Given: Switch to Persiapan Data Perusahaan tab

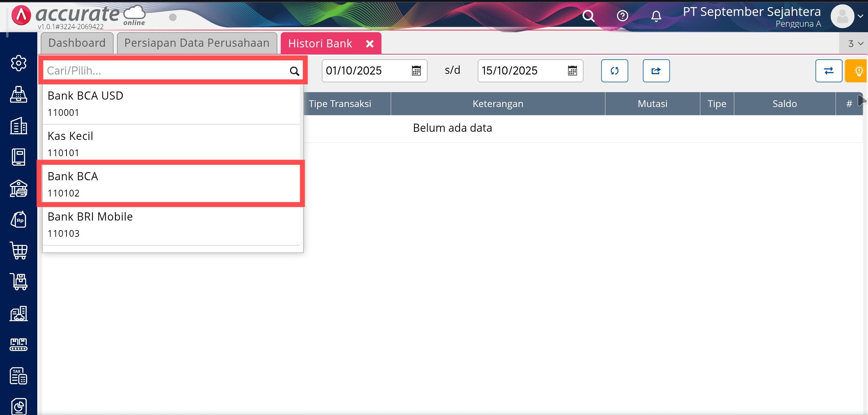Looking at the screenshot, I should point(197,43).
